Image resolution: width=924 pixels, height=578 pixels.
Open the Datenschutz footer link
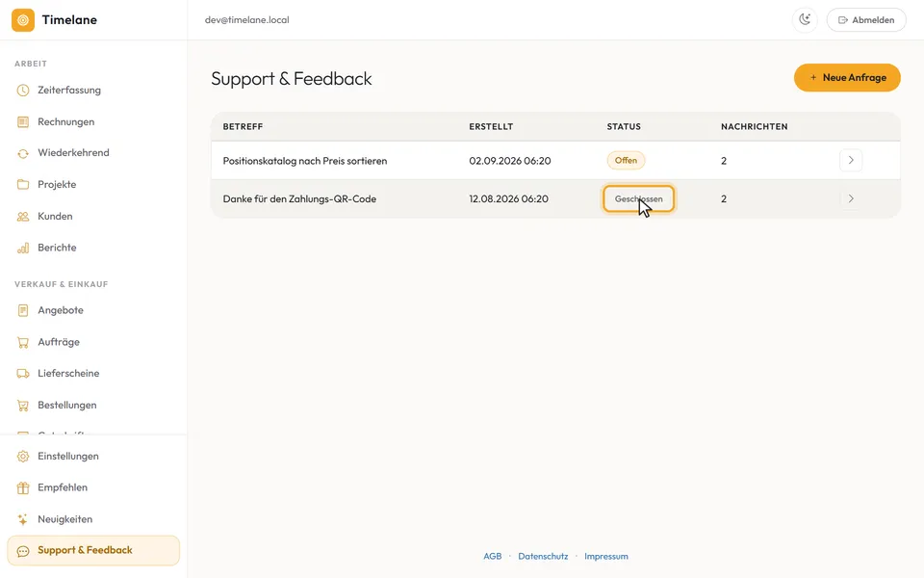coord(543,556)
